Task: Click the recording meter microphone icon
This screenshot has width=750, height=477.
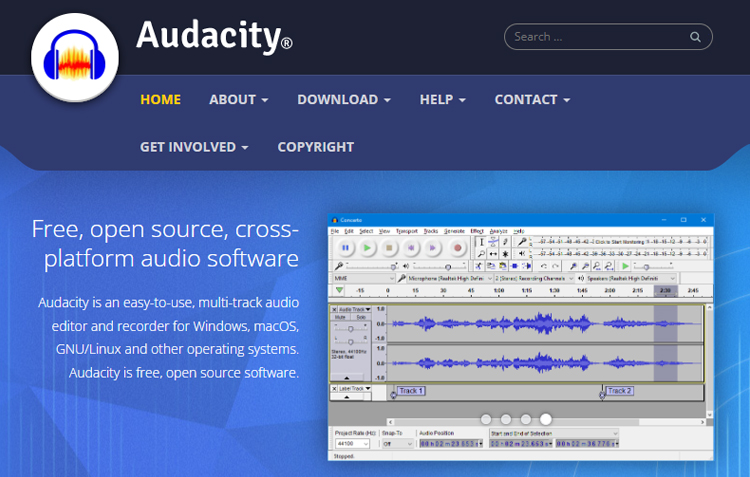Action: pyautogui.click(x=522, y=242)
